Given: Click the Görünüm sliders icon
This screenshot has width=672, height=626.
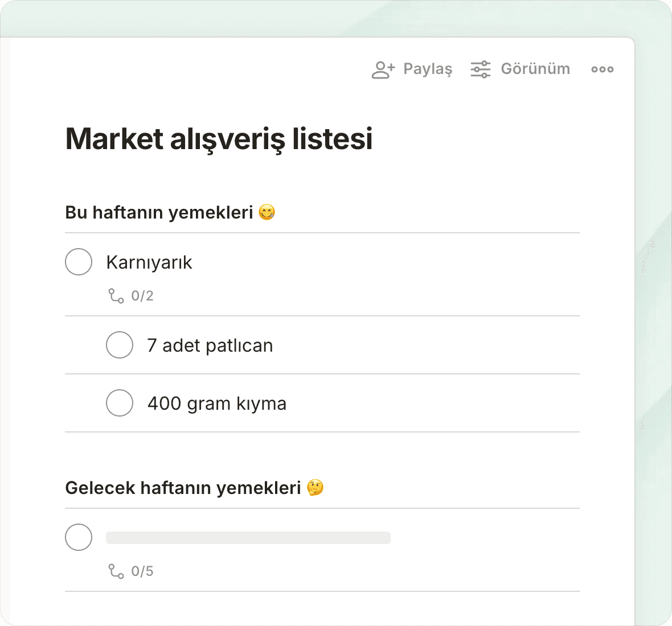Looking at the screenshot, I should 480,69.
